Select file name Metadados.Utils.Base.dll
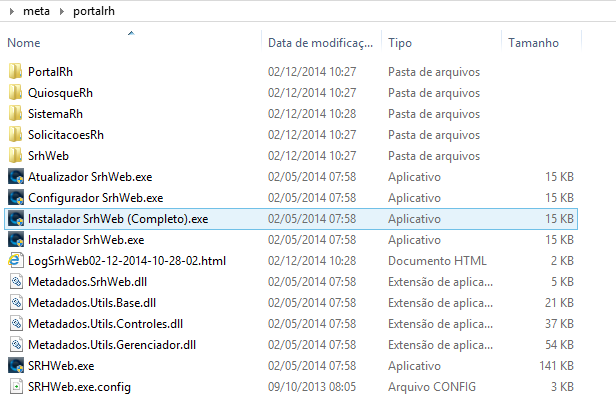The width and height of the screenshot is (616, 420). [92, 303]
